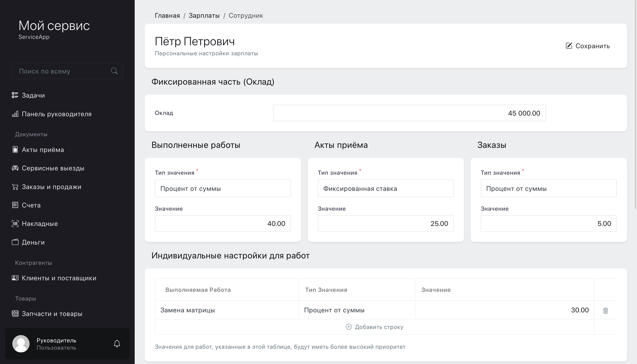Click the Акты приёма device icon
Viewport: 637px width, 364px height.
pos(15,149)
